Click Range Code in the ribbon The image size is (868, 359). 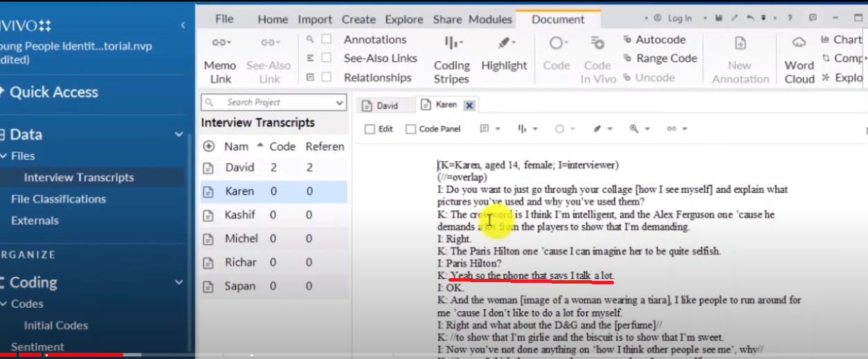660,59
